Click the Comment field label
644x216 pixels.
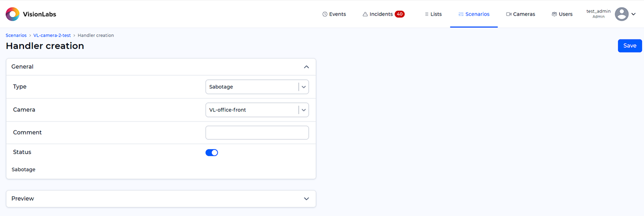(27, 133)
